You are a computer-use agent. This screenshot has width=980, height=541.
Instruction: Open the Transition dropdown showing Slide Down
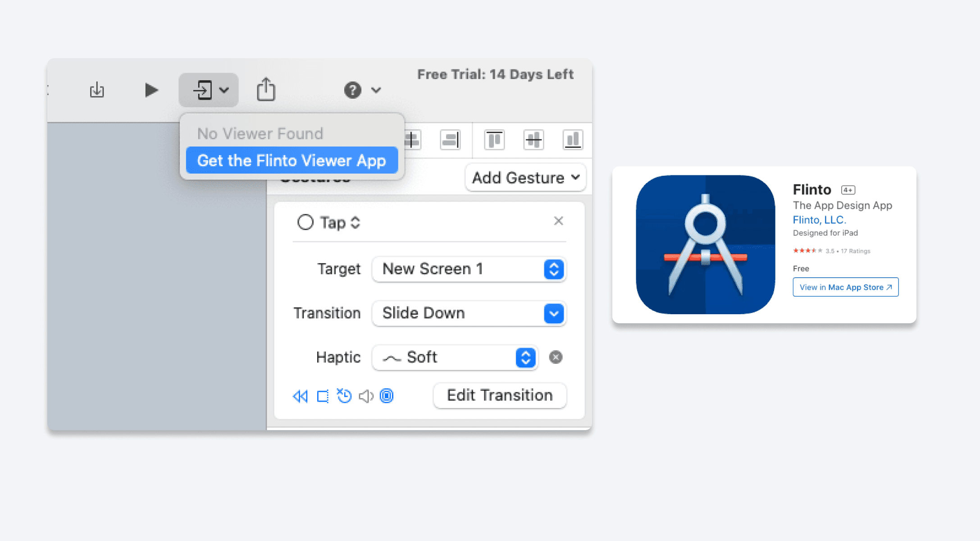(x=554, y=313)
